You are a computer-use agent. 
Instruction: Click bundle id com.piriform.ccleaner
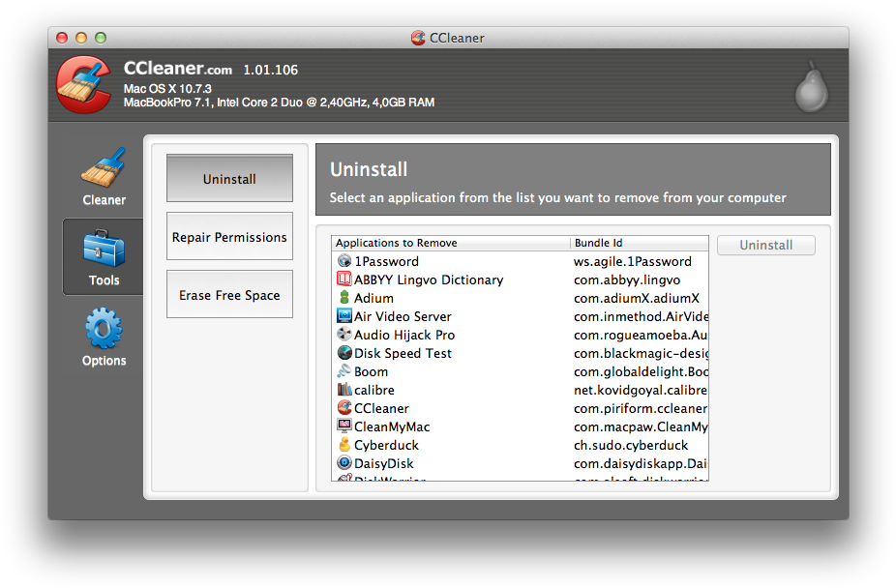[641, 408]
